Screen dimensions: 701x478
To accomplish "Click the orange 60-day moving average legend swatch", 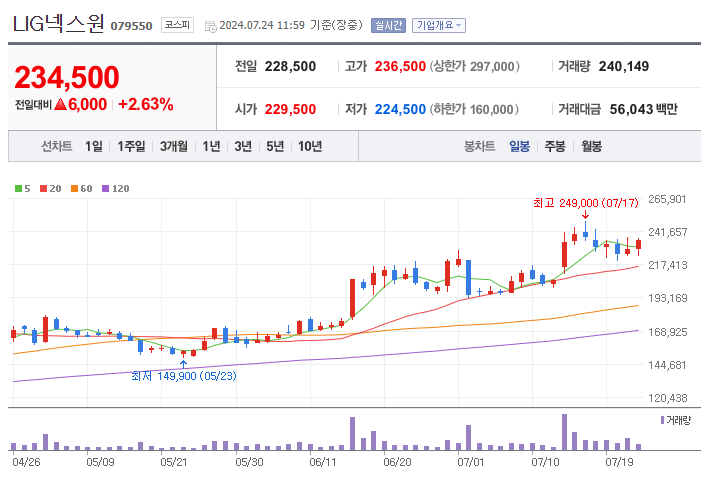I will click(x=75, y=189).
